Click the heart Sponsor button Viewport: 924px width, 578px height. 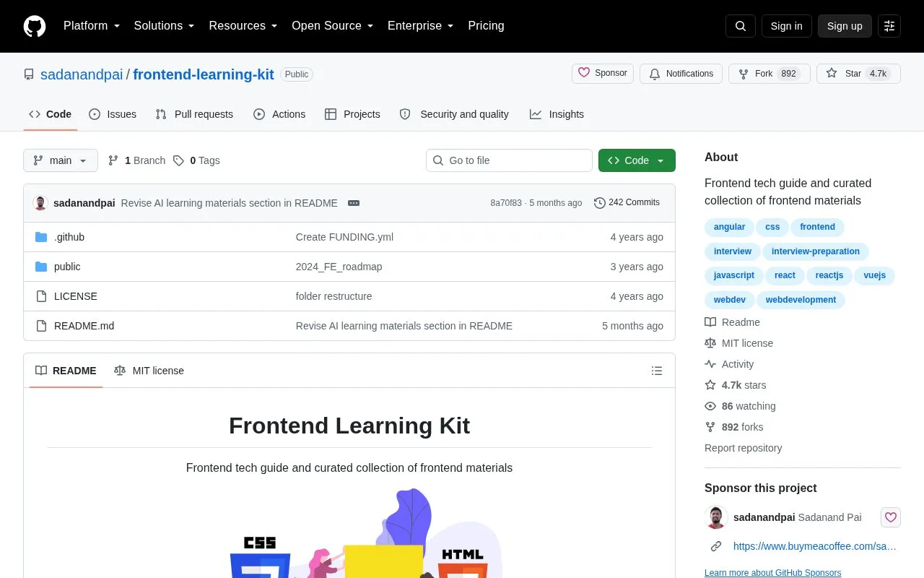(603, 74)
